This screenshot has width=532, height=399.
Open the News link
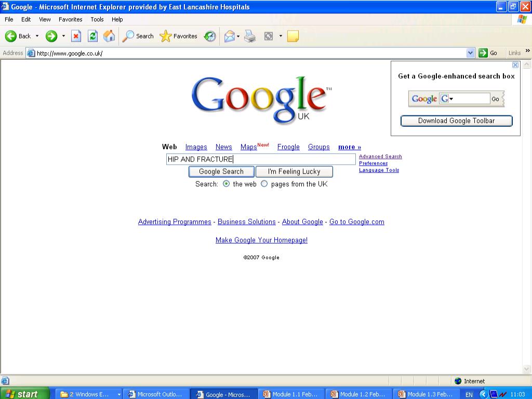pos(223,147)
